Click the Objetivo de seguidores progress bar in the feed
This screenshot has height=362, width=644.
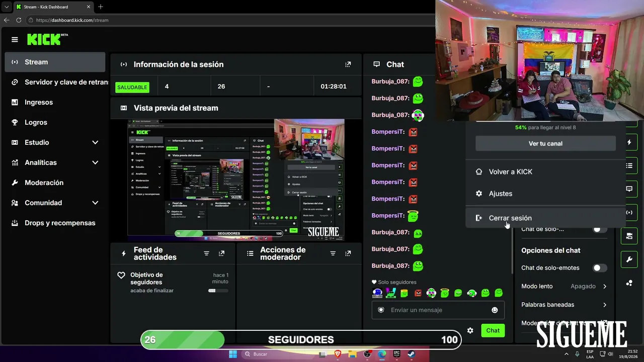point(218,291)
